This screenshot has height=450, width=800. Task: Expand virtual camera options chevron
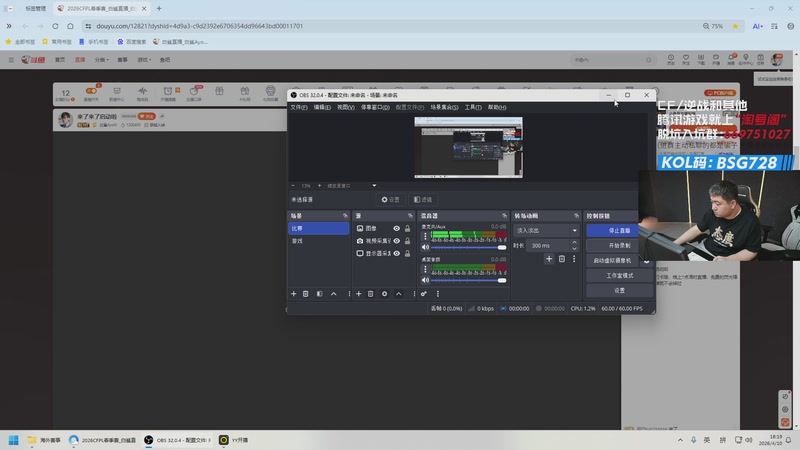tap(646, 261)
